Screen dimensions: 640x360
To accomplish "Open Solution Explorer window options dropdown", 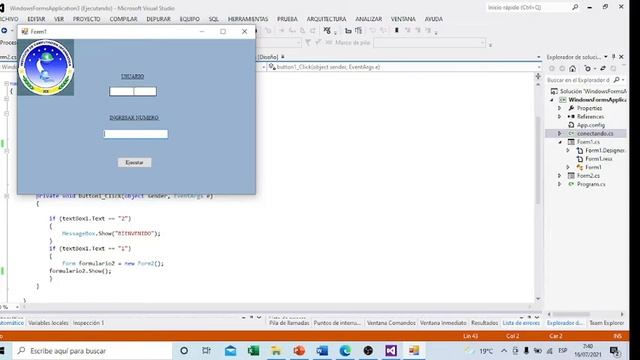I will tap(606, 57).
